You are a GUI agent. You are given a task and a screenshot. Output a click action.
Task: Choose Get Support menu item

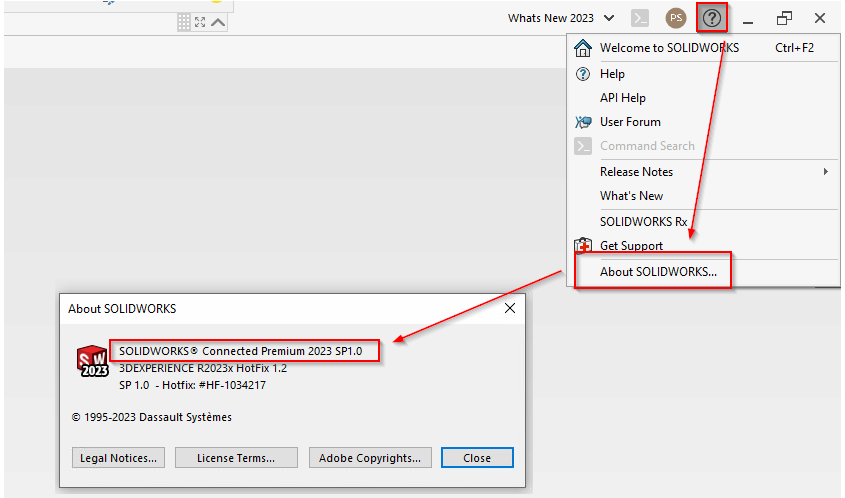703,246
